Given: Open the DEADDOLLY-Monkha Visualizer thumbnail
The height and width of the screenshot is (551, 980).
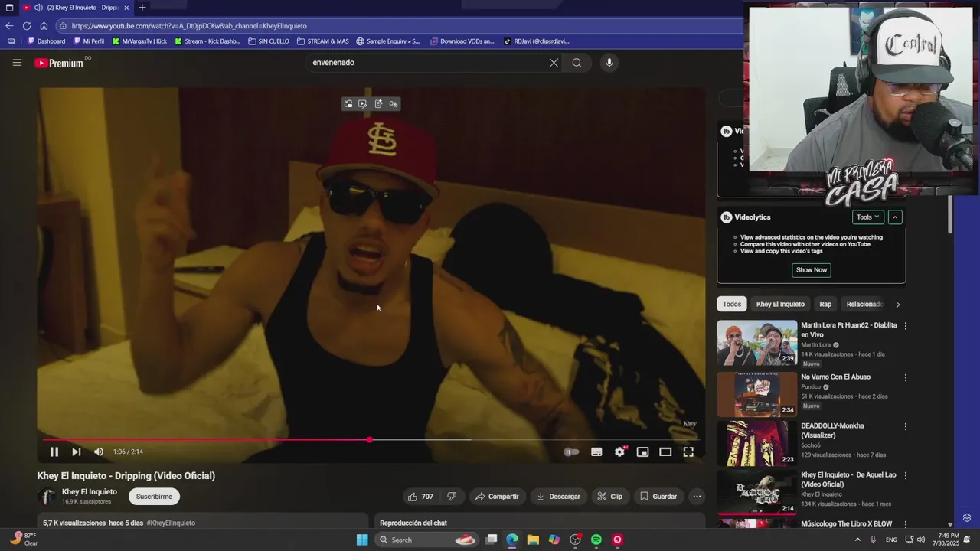Looking at the screenshot, I should [x=757, y=443].
